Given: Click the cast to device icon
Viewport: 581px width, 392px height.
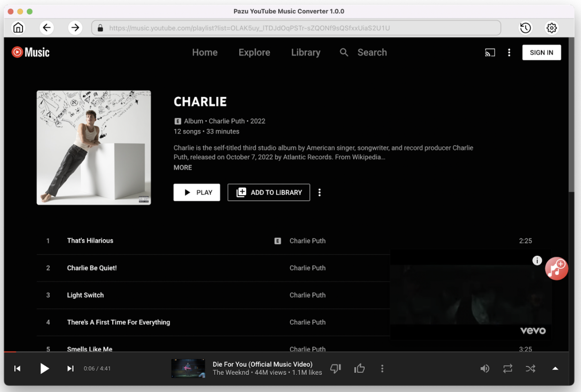Looking at the screenshot, I should click(490, 52).
